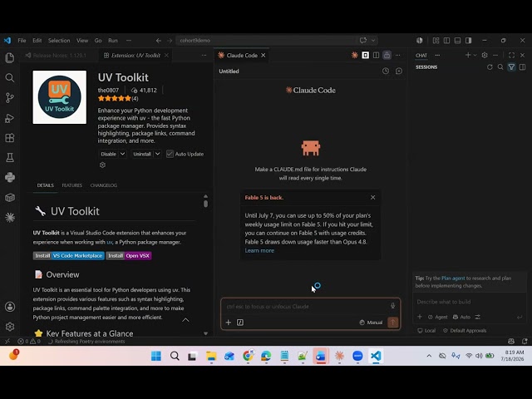Screen dimensions: 532x399
Task: Open Windows Start button on taskbar
Action: (156, 356)
